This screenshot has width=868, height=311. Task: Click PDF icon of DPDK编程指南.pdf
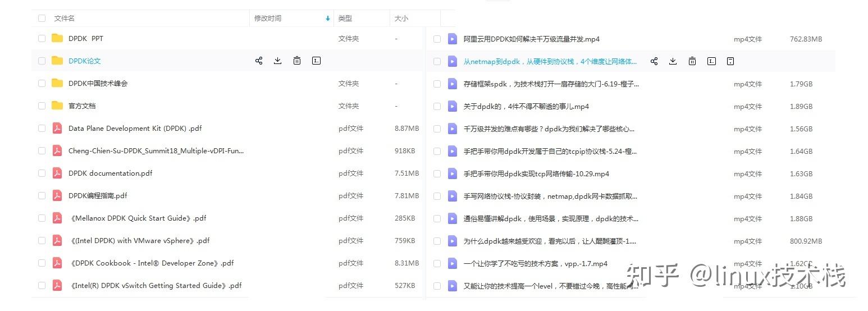57,195
